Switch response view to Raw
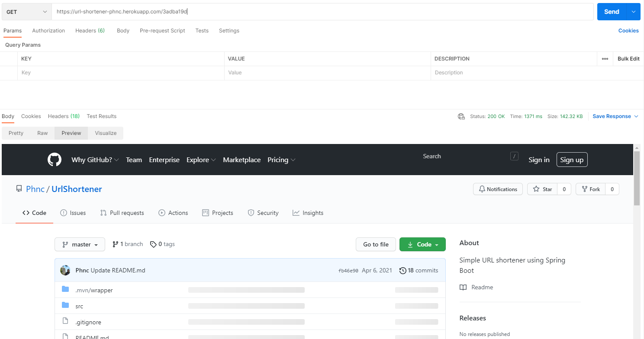Image resolution: width=644 pixels, height=339 pixels. coord(42,133)
